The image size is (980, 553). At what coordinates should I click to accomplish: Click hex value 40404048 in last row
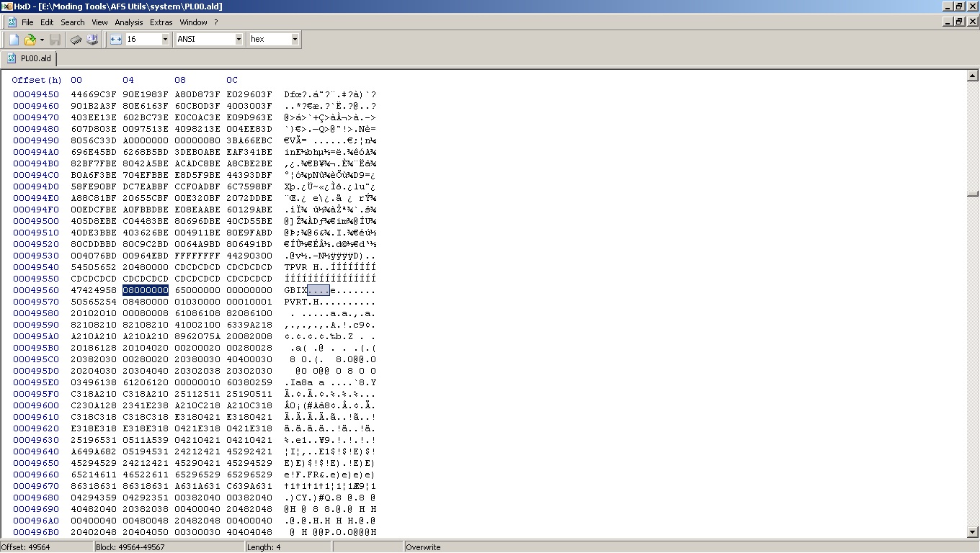point(249,532)
